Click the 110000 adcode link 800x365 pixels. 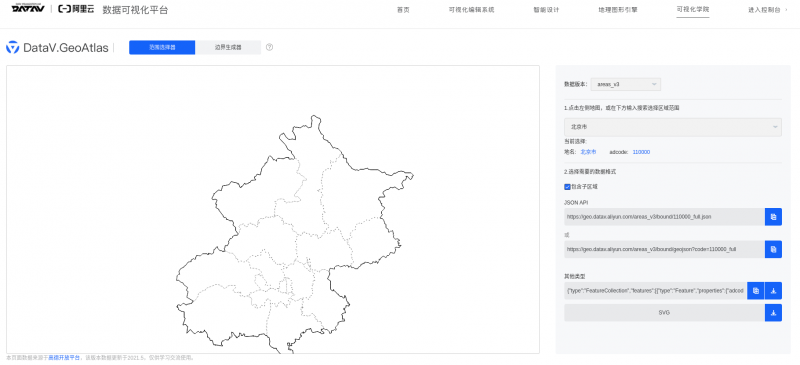coord(641,152)
